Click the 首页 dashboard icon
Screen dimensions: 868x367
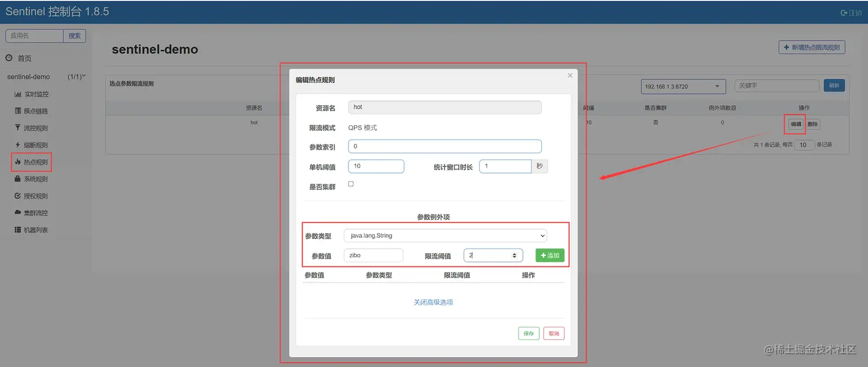click(9, 58)
